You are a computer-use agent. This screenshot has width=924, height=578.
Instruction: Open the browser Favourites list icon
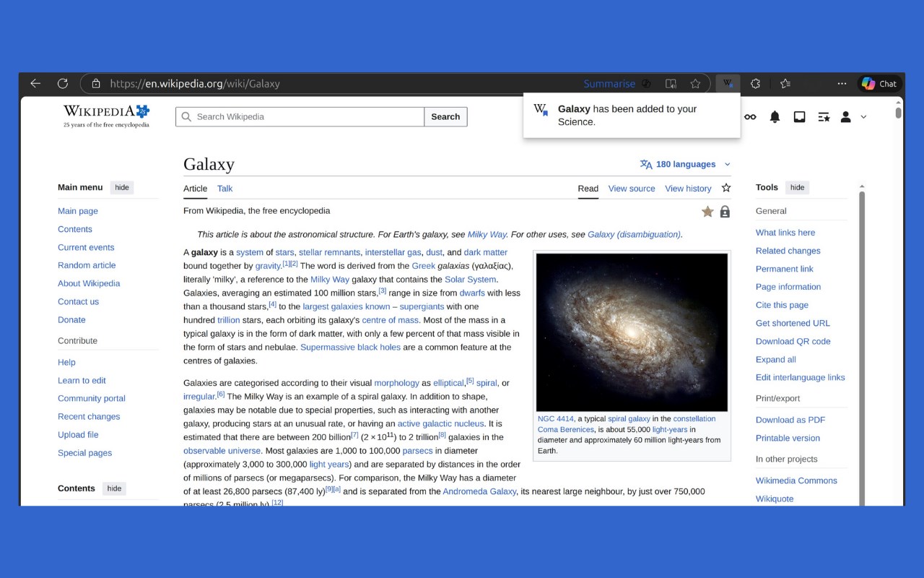point(785,84)
